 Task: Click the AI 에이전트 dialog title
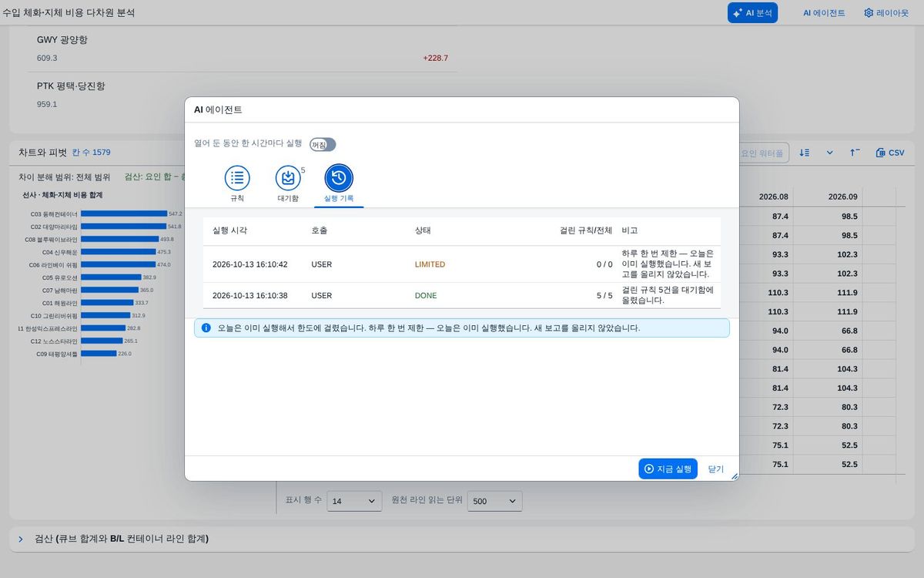(218, 109)
